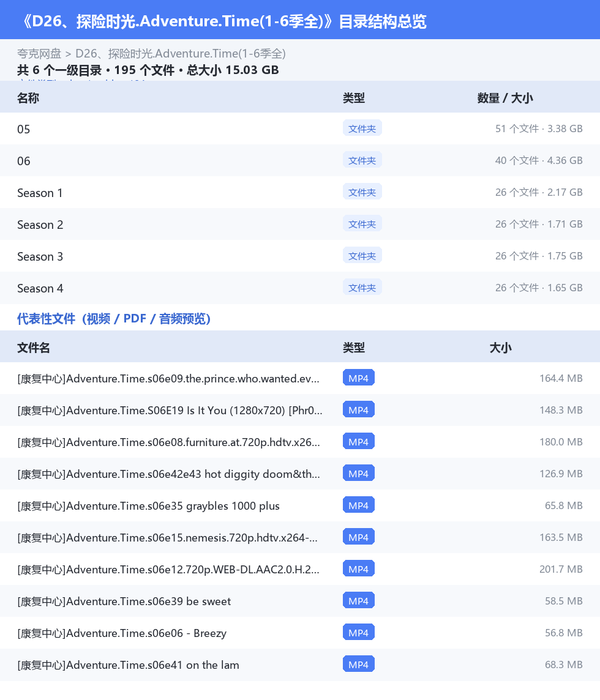Click the 文件夹 tag for Season 3
The image size is (600, 700).
(x=362, y=256)
